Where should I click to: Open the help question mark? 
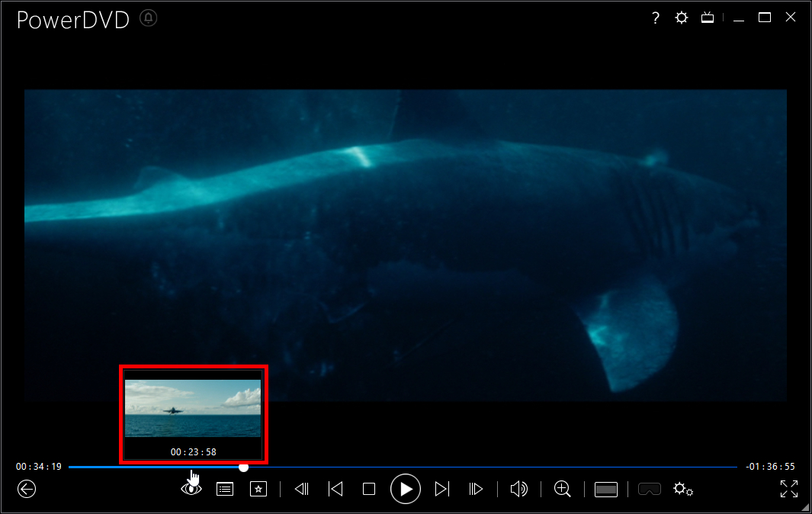pyautogui.click(x=656, y=18)
